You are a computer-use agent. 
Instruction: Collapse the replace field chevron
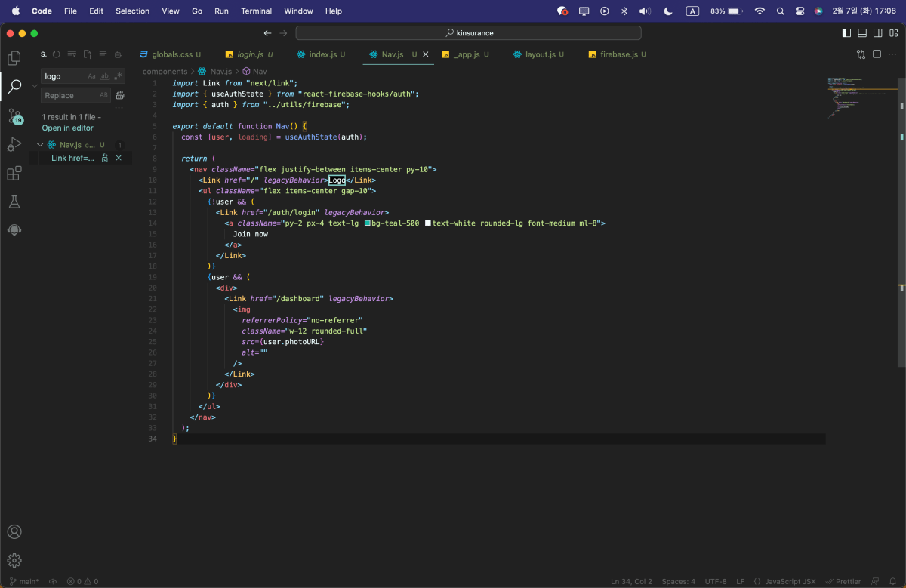[x=35, y=85]
